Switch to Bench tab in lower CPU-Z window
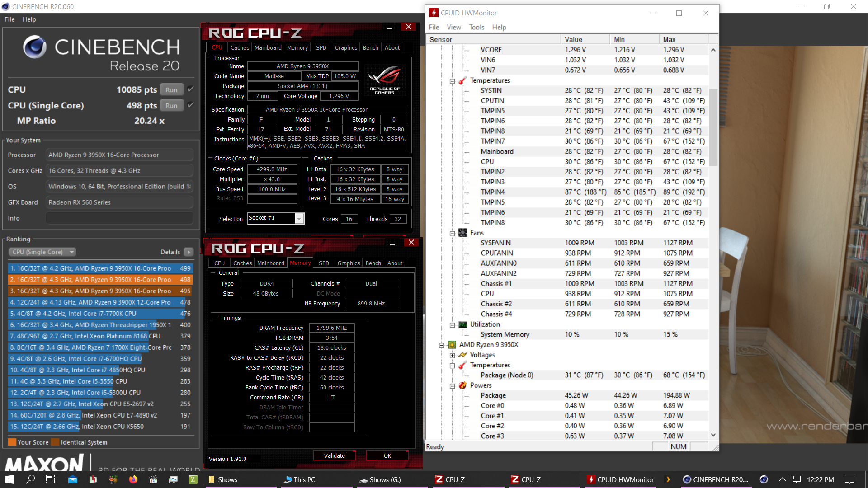Image resolution: width=868 pixels, height=488 pixels. [x=373, y=263]
